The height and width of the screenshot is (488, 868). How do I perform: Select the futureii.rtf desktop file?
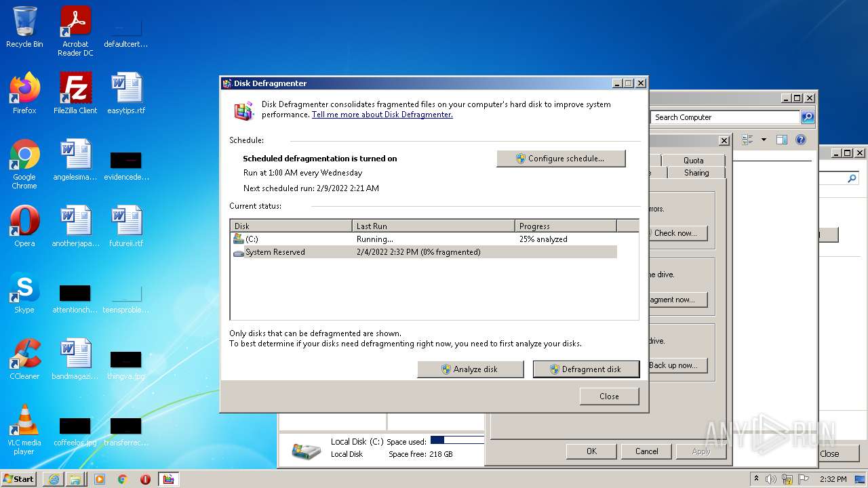126,226
